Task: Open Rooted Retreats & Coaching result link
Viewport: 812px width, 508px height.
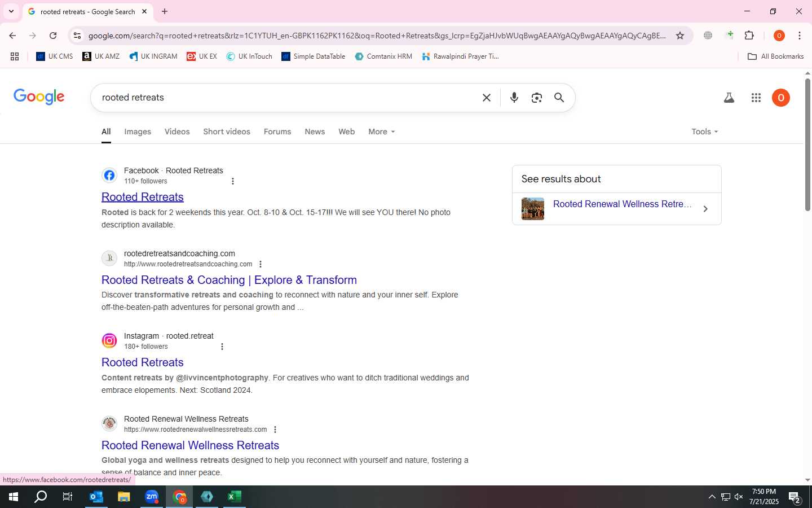Action: [x=229, y=280]
